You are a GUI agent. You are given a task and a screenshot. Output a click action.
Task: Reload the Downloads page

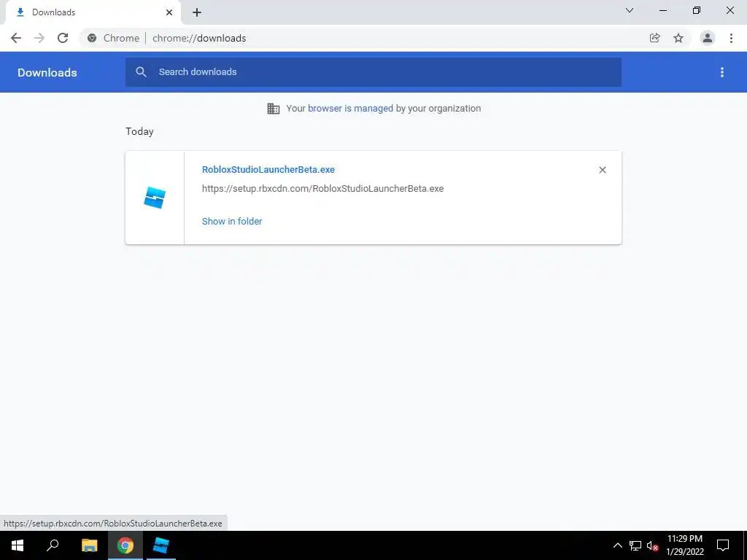tap(63, 38)
